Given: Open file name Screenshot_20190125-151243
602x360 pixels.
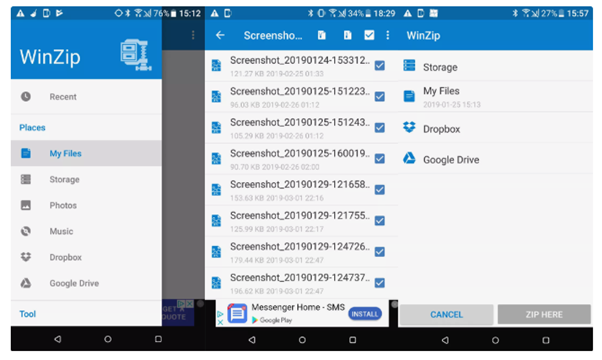Looking at the screenshot, I should pyautogui.click(x=300, y=122).
